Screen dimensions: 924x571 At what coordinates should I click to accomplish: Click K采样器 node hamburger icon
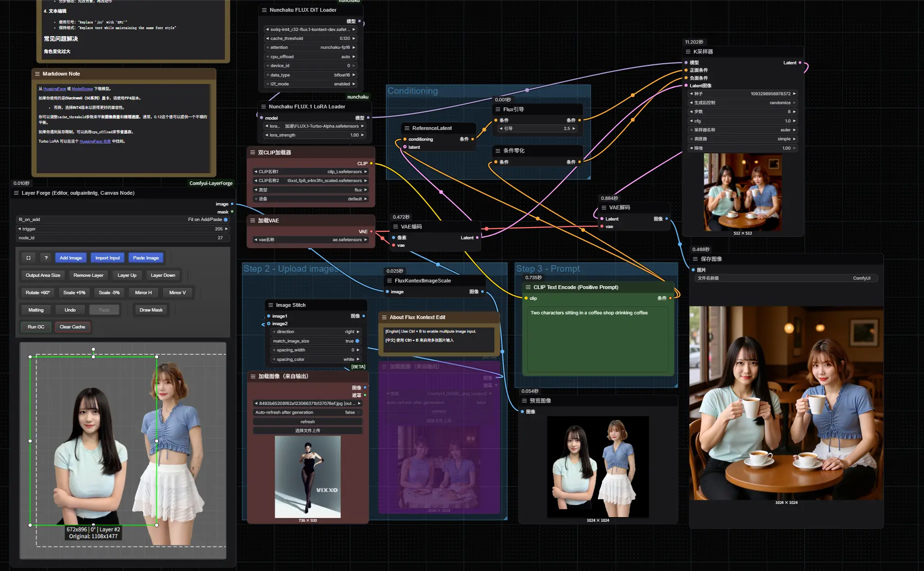pos(688,52)
